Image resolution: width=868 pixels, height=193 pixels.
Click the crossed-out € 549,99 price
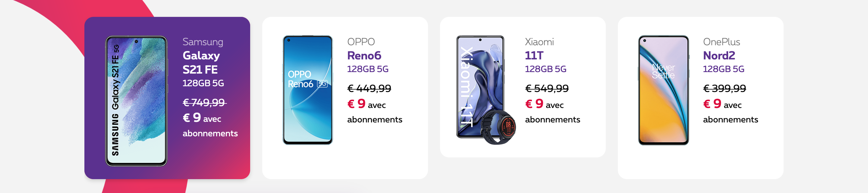[x=547, y=88]
